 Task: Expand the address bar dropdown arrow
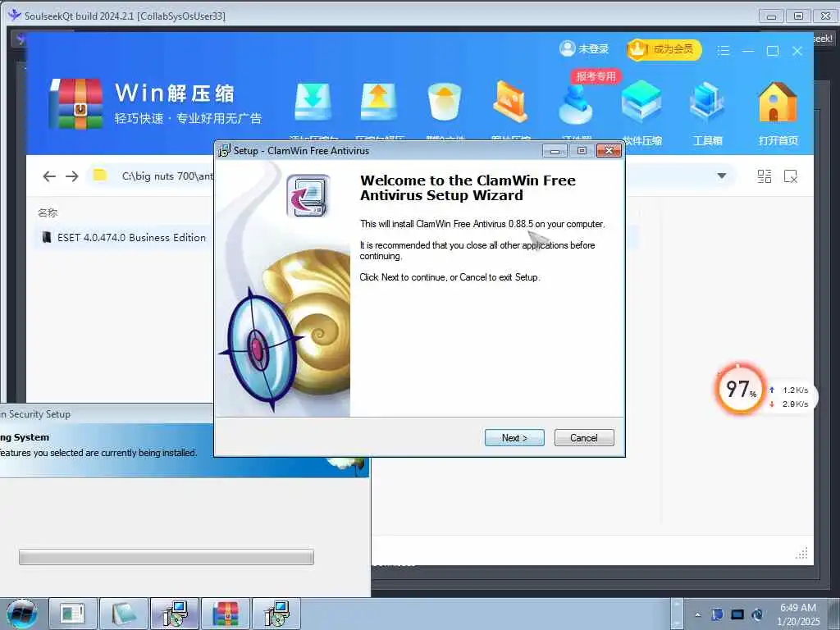click(722, 176)
